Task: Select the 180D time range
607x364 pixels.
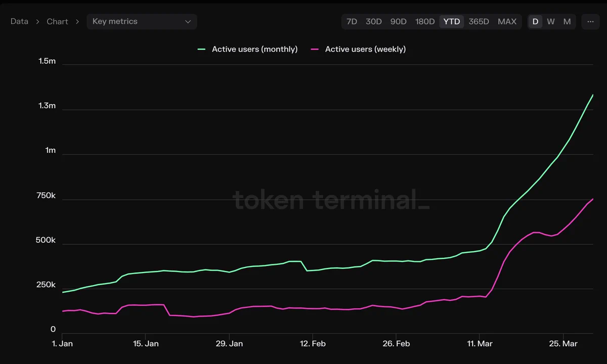Action: click(425, 22)
